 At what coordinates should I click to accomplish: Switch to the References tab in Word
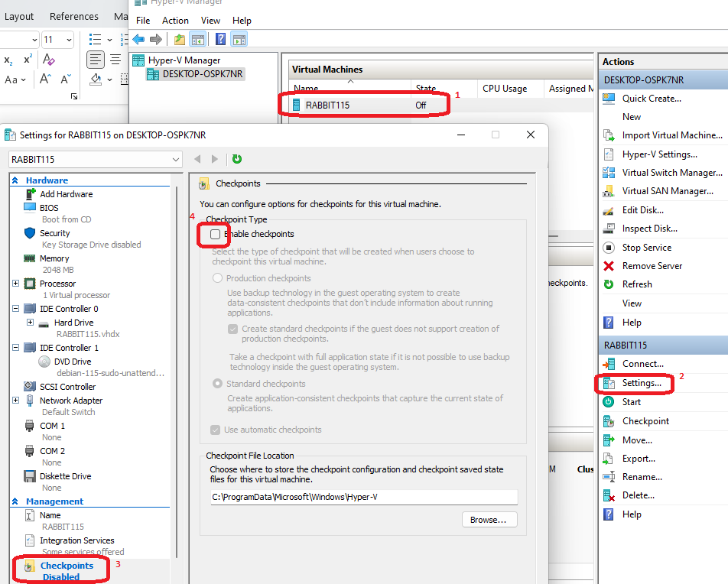(74, 16)
